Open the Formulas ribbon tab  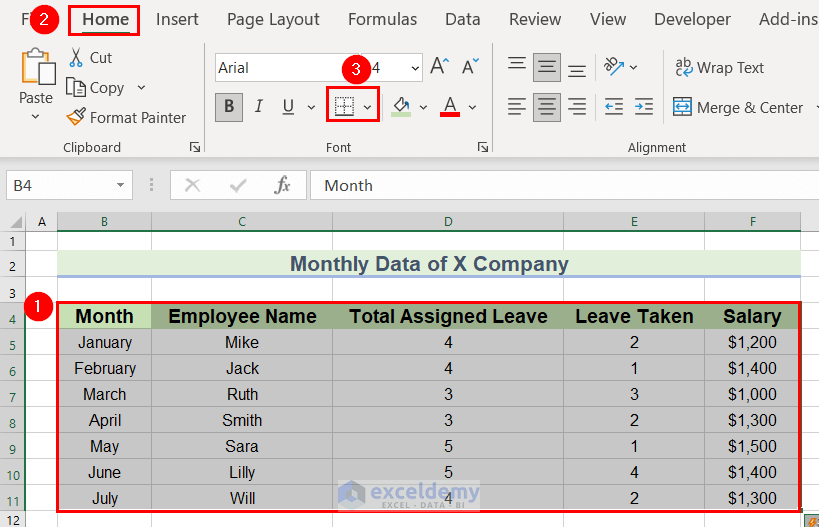[x=382, y=19]
